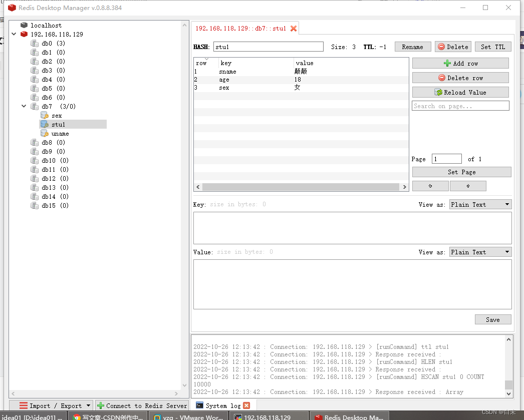Reload Value of the hash
Screen dimensions: 524x420
pos(460,92)
